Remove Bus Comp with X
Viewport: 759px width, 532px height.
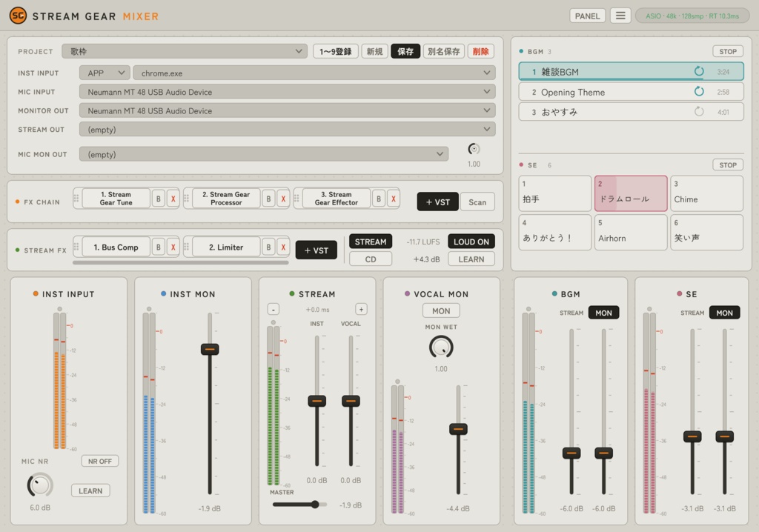point(173,247)
